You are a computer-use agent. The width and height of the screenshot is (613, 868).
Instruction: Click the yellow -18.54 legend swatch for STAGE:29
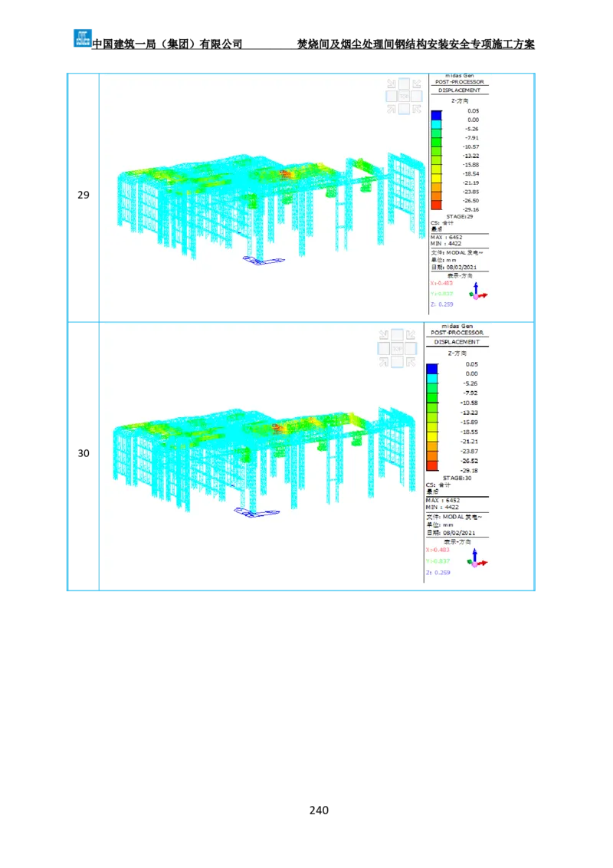click(436, 178)
